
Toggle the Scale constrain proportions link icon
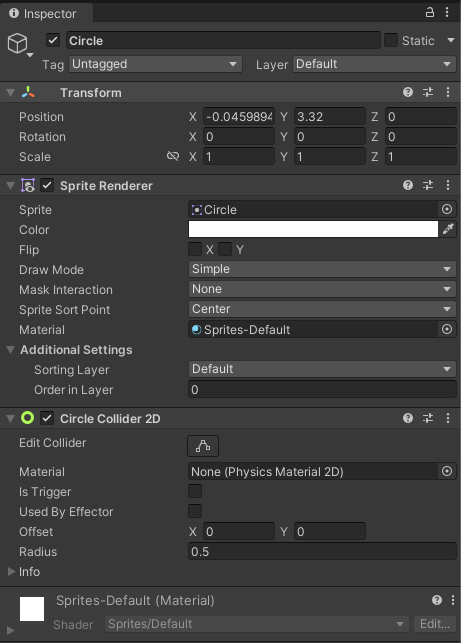click(x=173, y=156)
